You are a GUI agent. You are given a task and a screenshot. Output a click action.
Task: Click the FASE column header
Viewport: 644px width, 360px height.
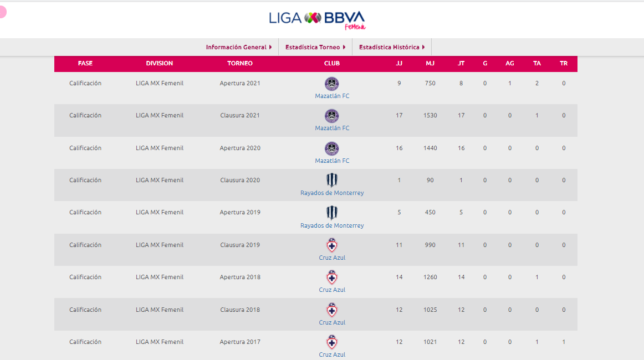tap(85, 63)
